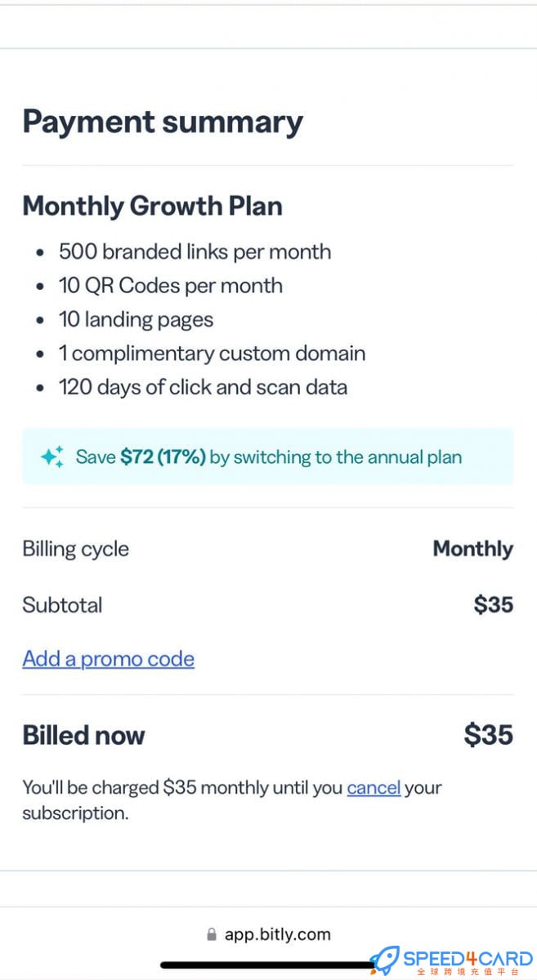Screen dimensions: 537x980
Task: Click the sparkle icon in savings banner
Action: point(52,457)
